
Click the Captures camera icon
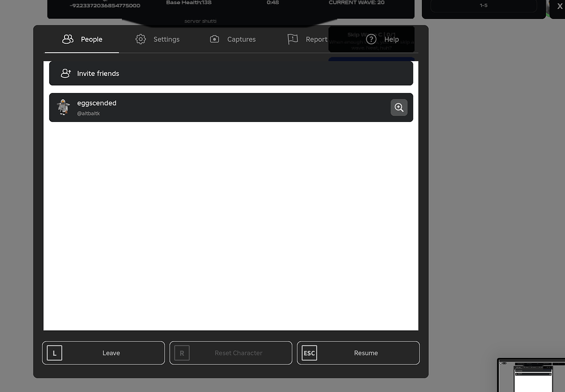tap(214, 39)
